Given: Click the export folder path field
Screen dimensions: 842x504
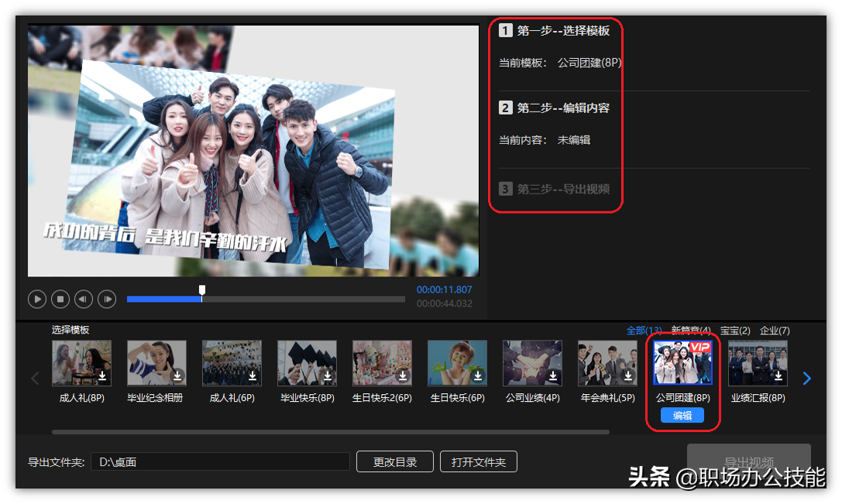Looking at the screenshot, I should point(220,461).
